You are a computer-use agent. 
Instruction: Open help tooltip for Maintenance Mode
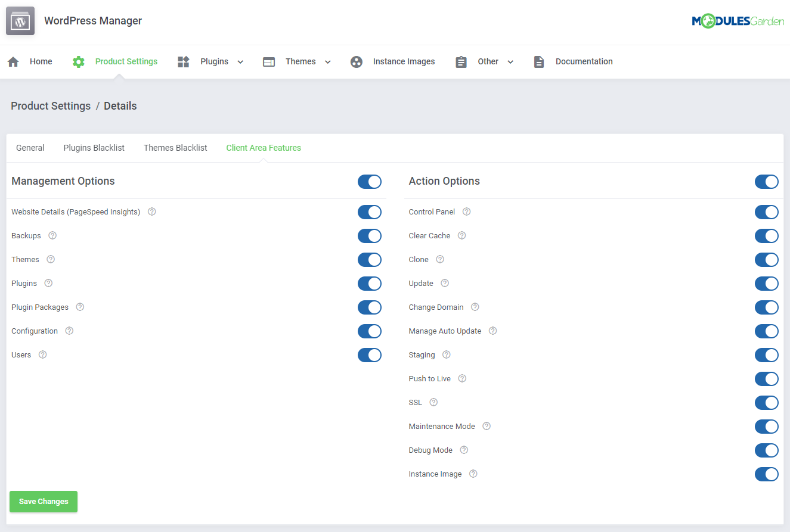click(487, 426)
